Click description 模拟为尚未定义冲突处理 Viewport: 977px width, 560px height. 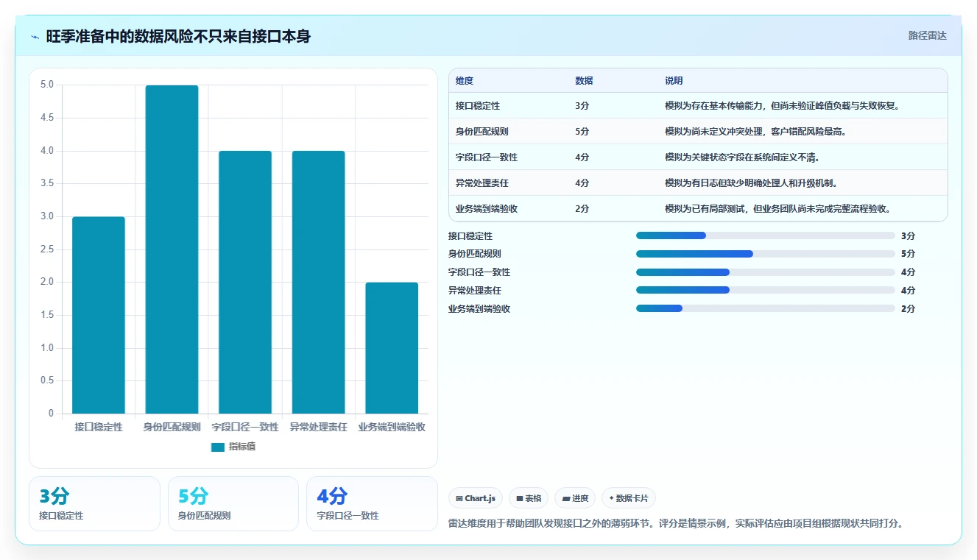point(756,132)
